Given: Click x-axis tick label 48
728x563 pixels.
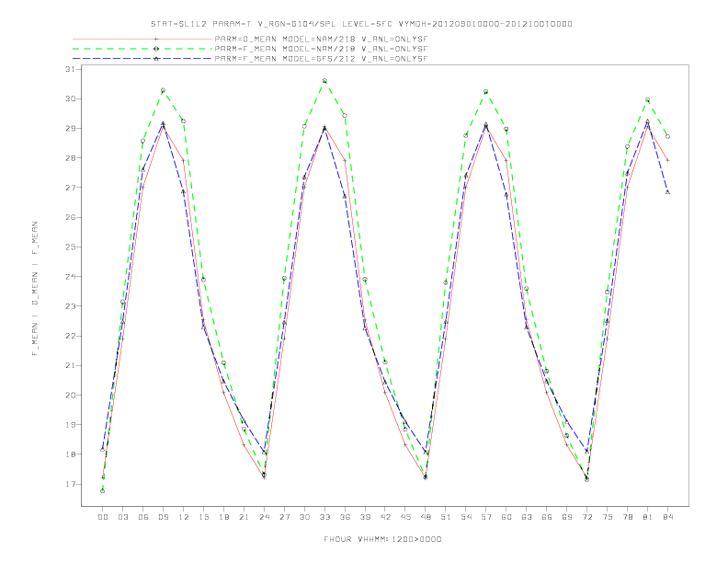Looking at the screenshot, I should click(x=426, y=517).
